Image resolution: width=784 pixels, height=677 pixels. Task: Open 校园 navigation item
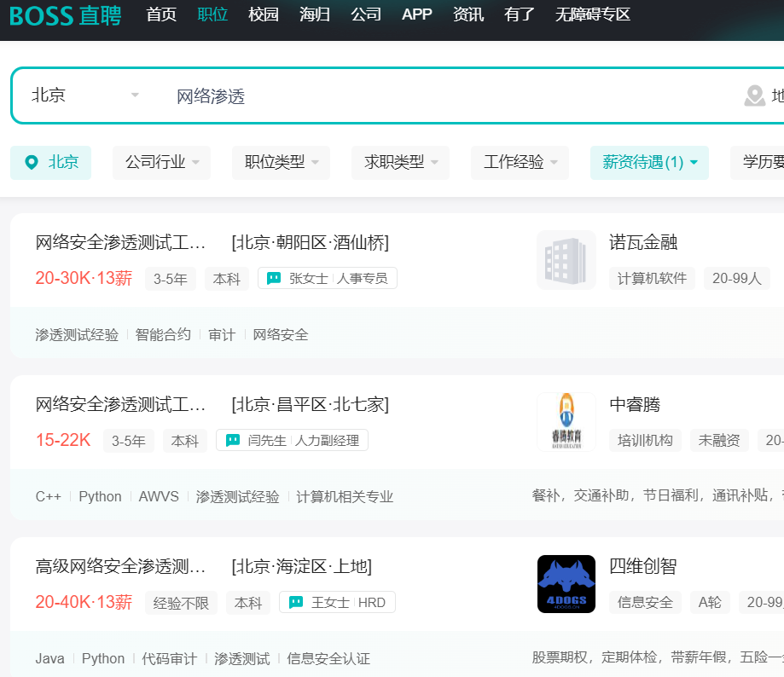264,14
